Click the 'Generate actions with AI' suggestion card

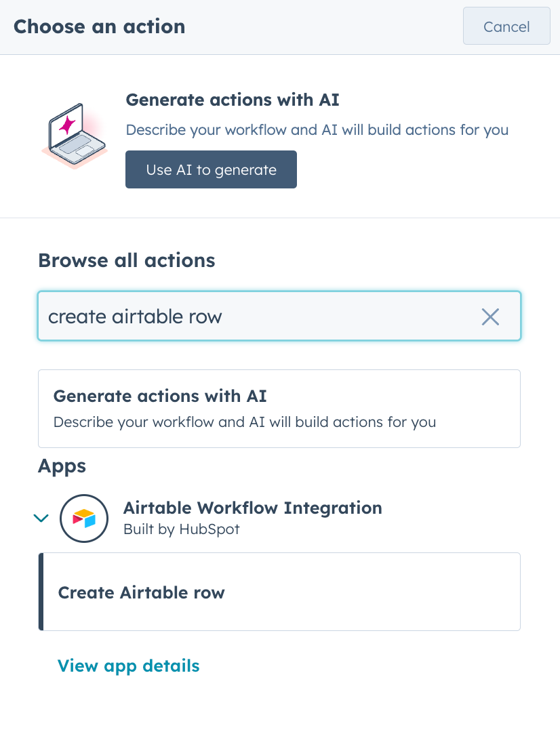click(x=279, y=409)
